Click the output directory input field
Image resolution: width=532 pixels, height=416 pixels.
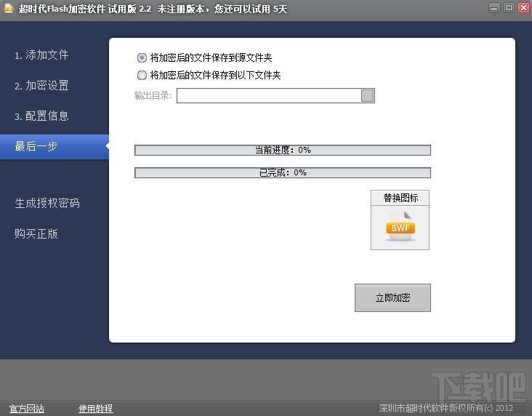pos(269,96)
